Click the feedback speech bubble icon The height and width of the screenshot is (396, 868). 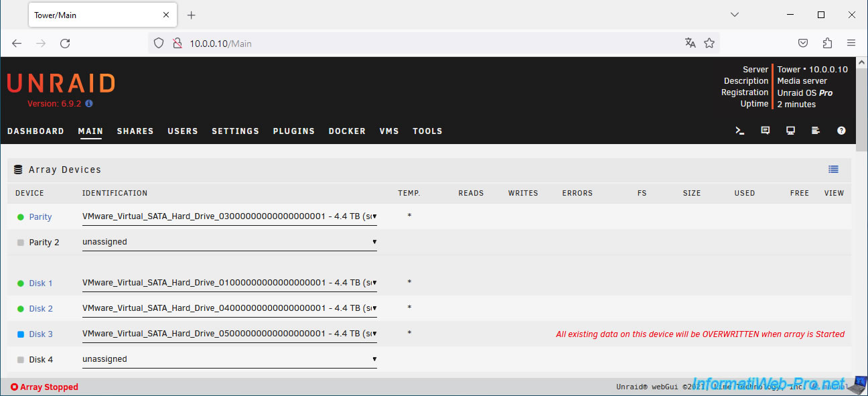tap(766, 131)
